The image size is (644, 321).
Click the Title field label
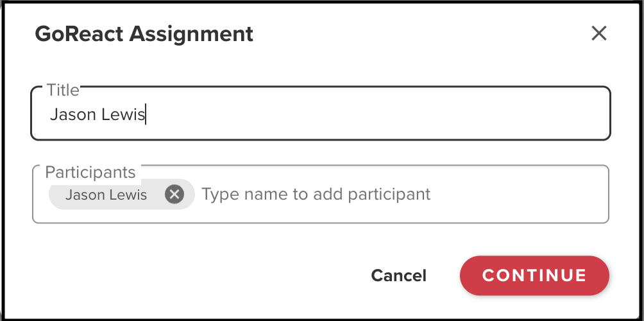(63, 90)
